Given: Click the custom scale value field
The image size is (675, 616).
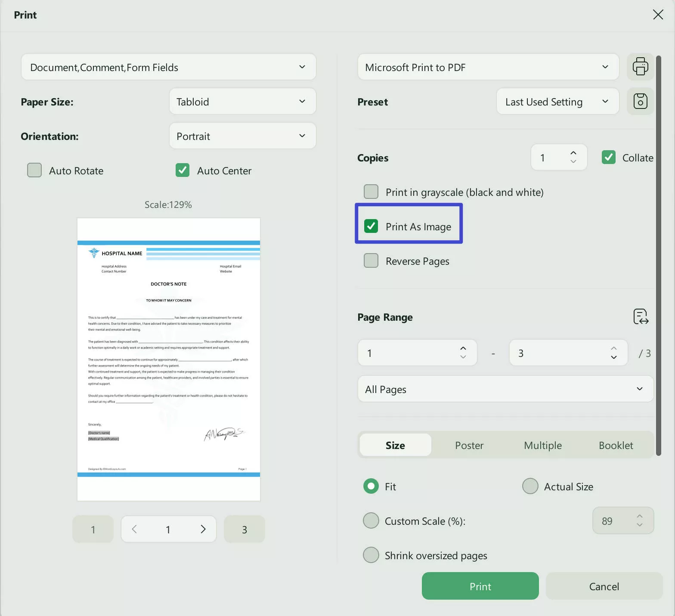Looking at the screenshot, I should tap(623, 520).
